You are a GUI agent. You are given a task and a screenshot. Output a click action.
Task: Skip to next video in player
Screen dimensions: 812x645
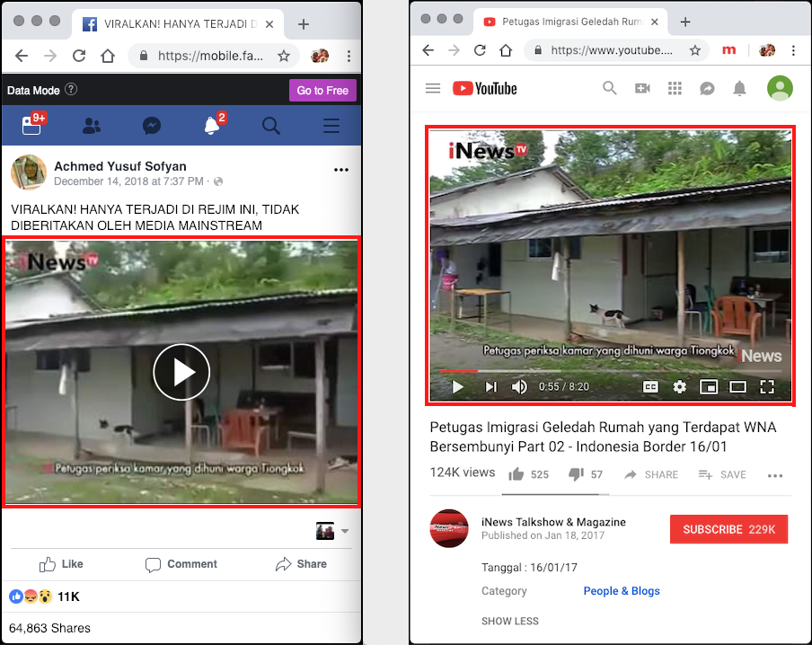(490, 387)
